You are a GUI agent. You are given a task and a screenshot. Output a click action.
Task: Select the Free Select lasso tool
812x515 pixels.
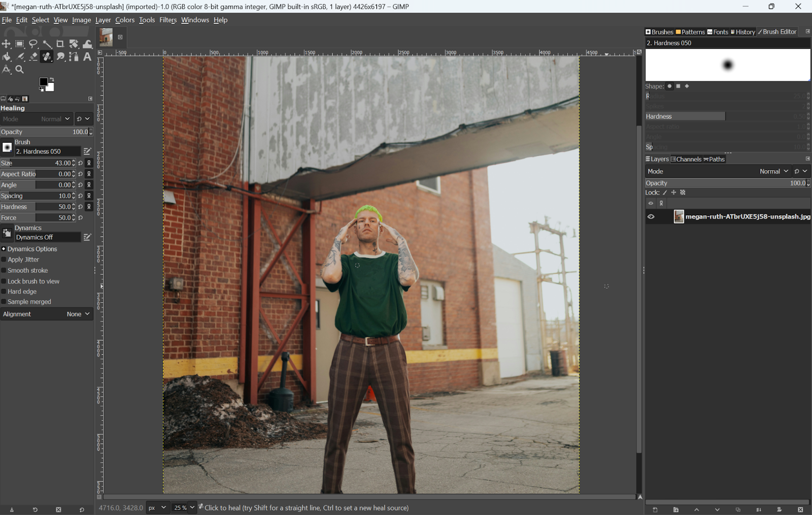(33, 44)
